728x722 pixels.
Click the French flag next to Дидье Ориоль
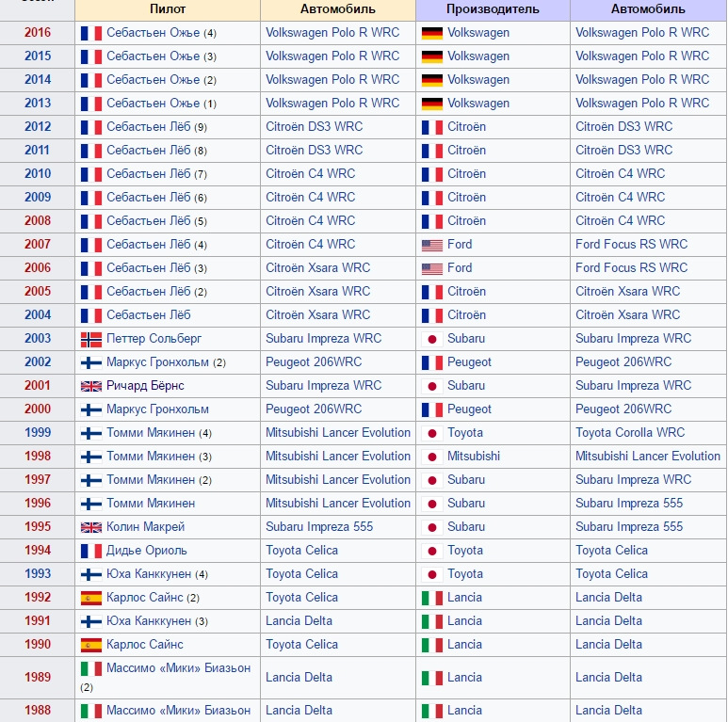(x=91, y=551)
